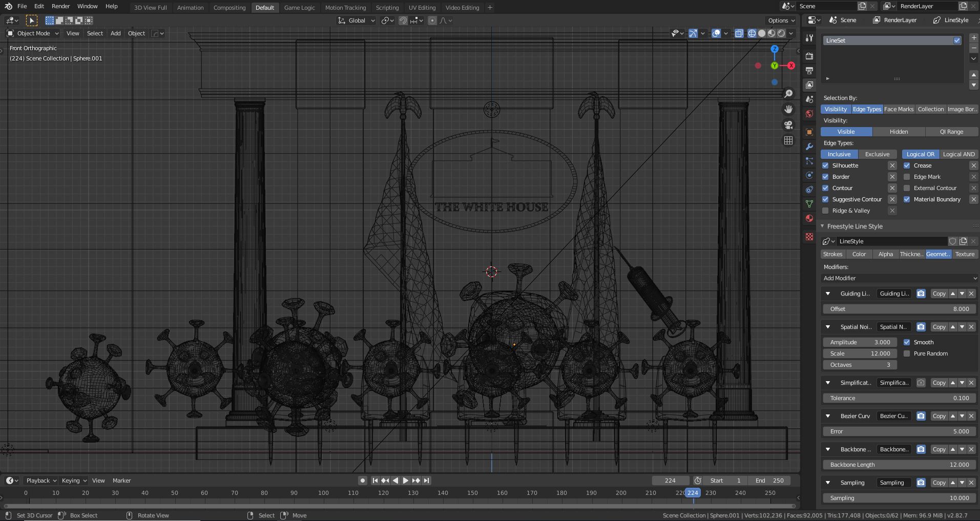Open the Modifiers wrench tab icon
The width and height of the screenshot is (980, 521).
(809, 147)
